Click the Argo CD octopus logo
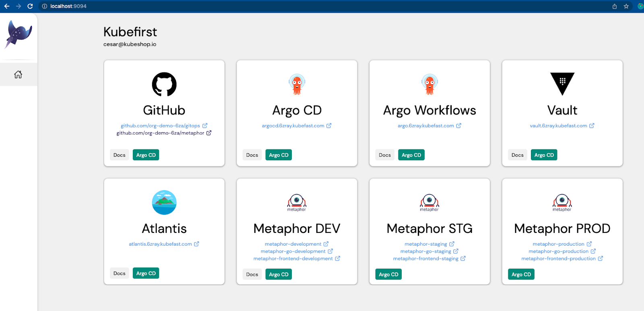Screen dimensions: 644x311 (x=297, y=84)
